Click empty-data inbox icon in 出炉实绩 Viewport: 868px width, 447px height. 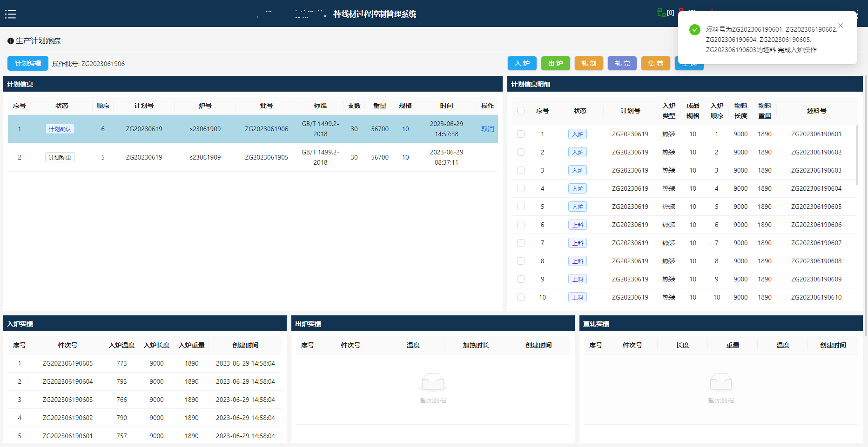tap(433, 382)
